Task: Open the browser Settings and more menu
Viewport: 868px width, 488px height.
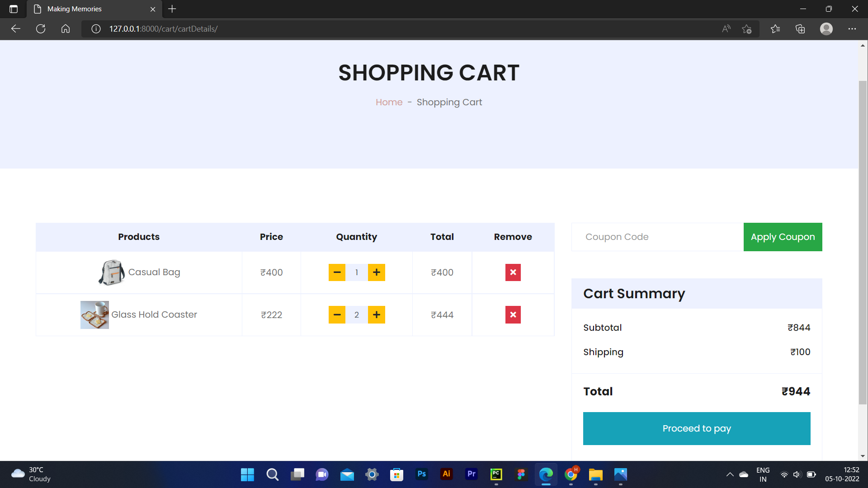Action: tap(852, 29)
